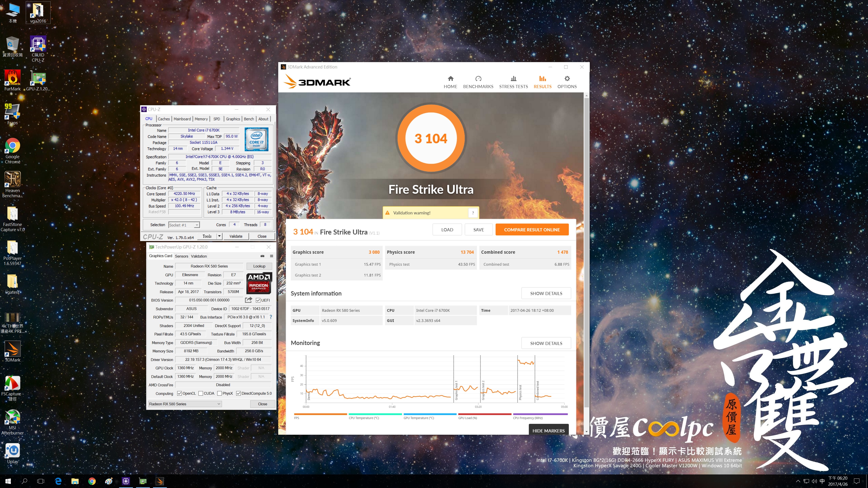This screenshot has width=868, height=488.
Task: Open the RESULTS section in 3DMark
Action: [x=542, y=82]
